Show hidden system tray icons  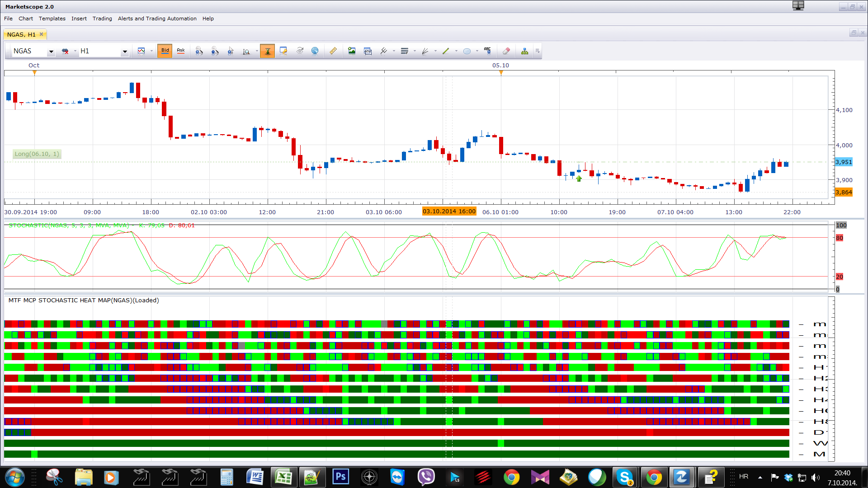point(760,477)
